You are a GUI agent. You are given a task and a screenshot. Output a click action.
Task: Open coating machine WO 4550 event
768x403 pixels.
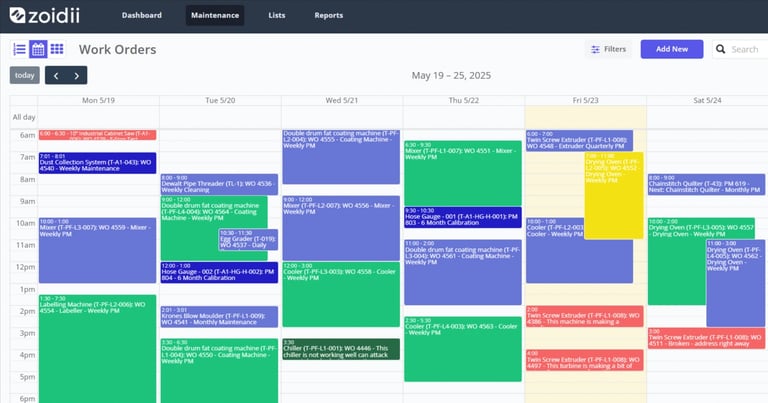point(219,371)
